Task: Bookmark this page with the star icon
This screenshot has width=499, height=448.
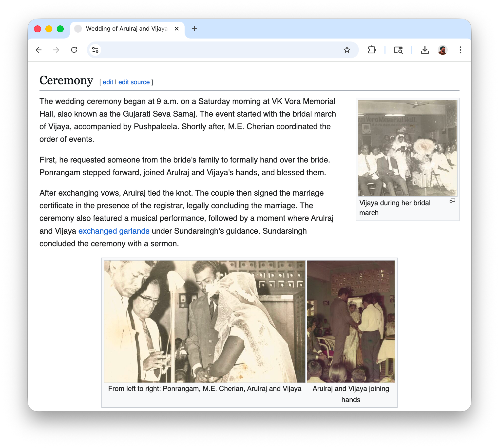Action: pyautogui.click(x=347, y=50)
